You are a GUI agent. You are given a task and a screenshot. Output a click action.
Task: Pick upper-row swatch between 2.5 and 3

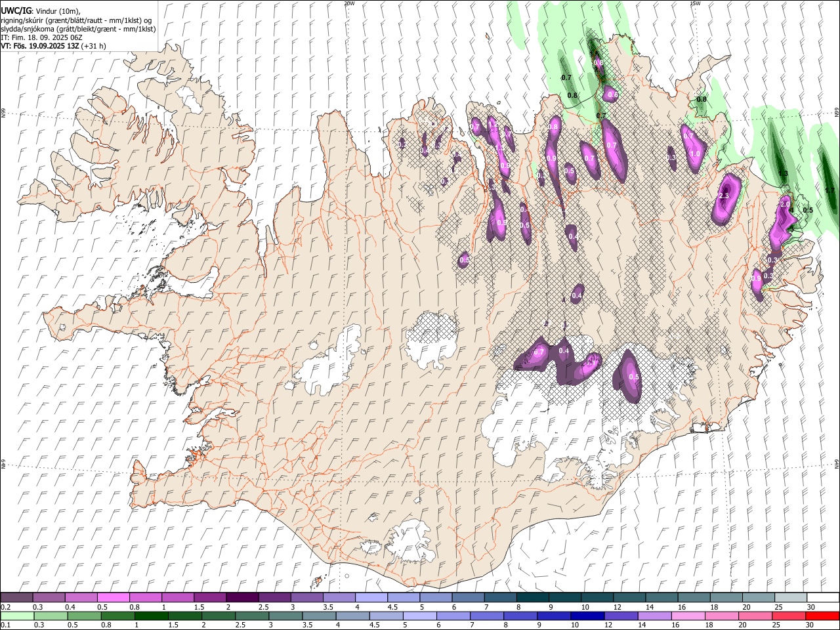[274, 597]
